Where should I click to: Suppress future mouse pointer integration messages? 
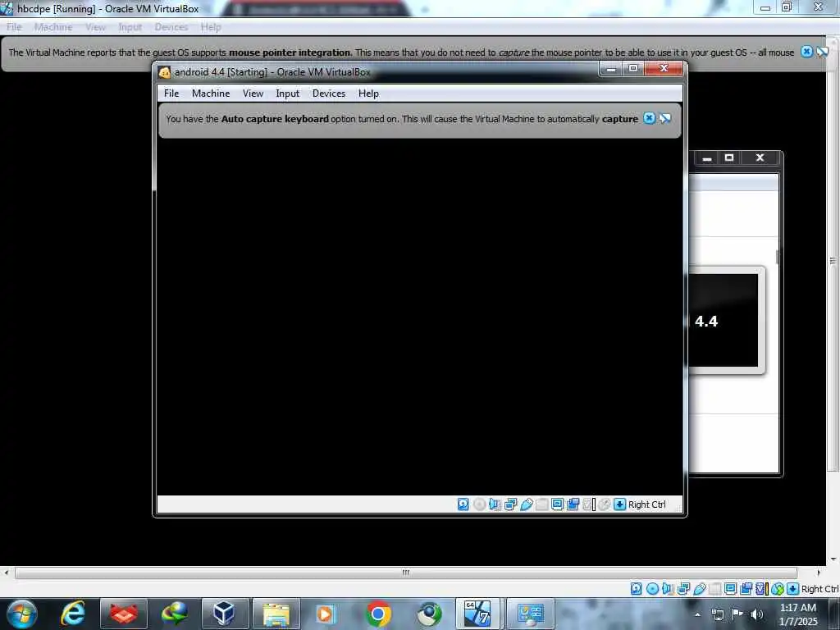tap(822, 52)
